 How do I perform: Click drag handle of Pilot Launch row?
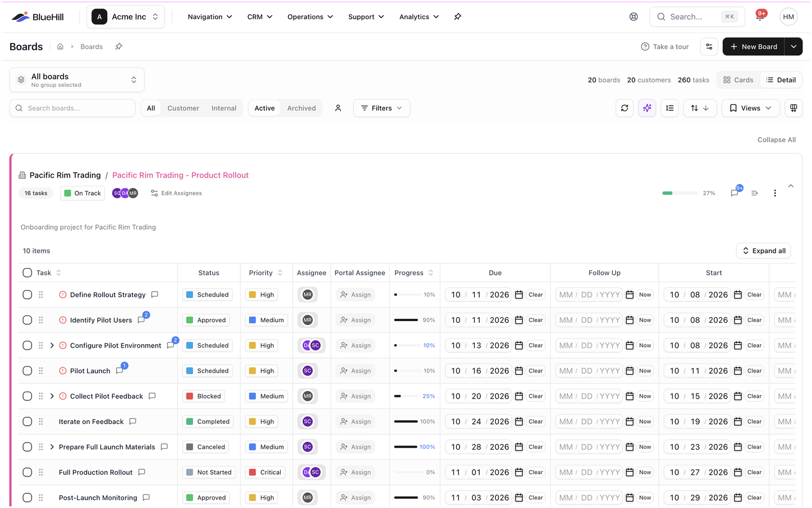(x=41, y=371)
